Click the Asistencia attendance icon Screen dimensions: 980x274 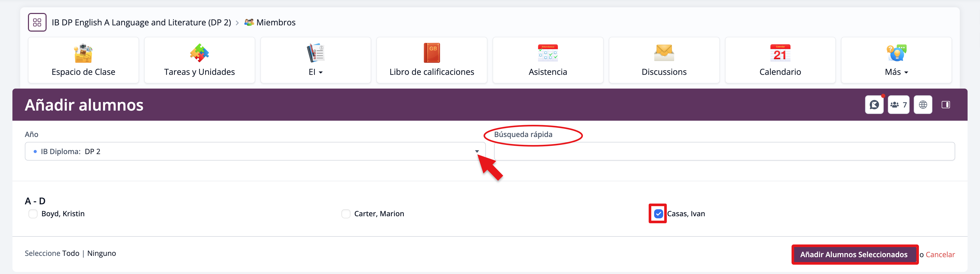[547, 53]
